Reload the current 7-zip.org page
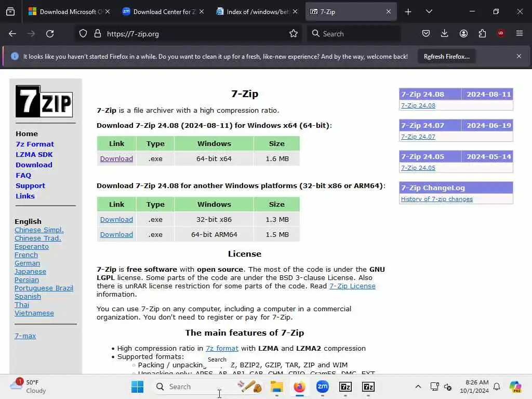532x399 pixels. pyautogui.click(x=50, y=34)
